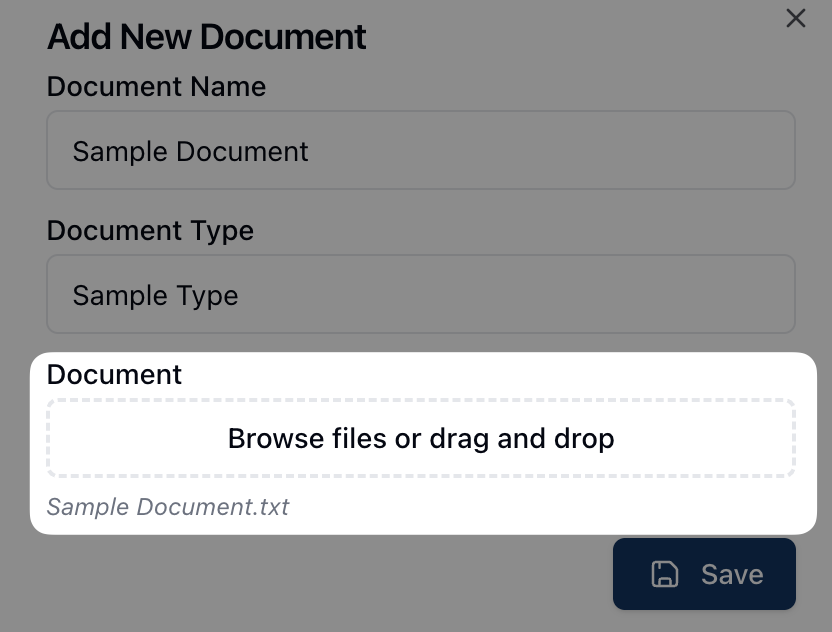Screen dimensions: 832x632
Task: Click the white highlighted panel beside file name
Action: coord(550,506)
